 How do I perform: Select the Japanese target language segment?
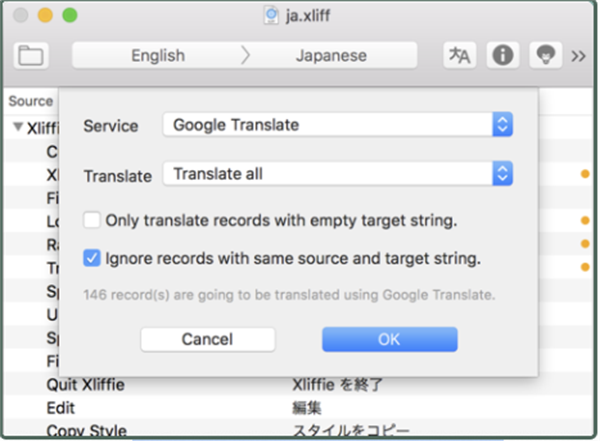coord(331,56)
